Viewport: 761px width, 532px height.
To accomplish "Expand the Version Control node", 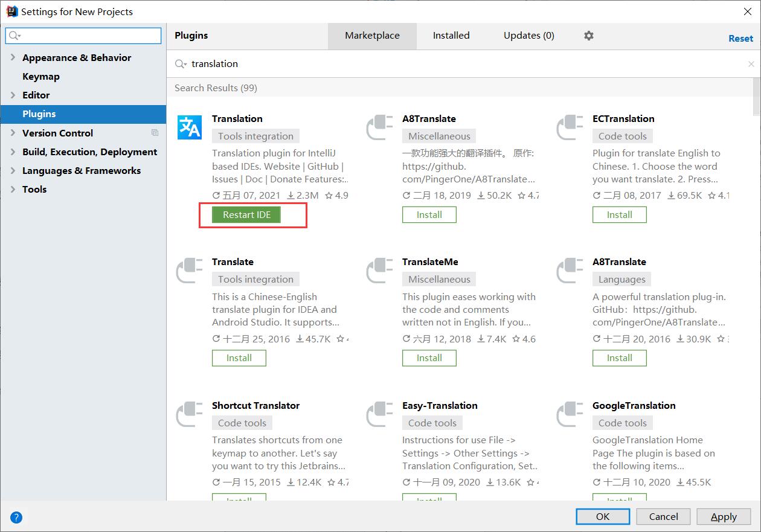I will pyautogui.click(x=13, y=133).
